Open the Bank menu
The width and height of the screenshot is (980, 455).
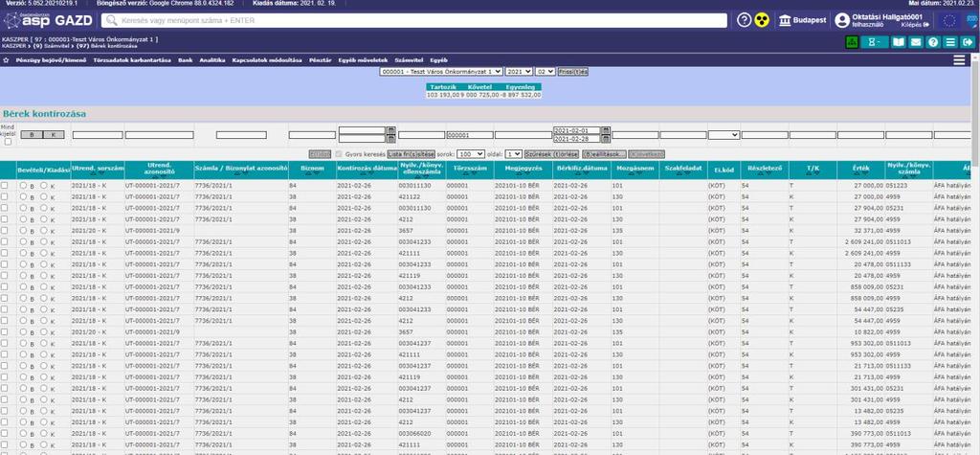[x=185, y=60]
